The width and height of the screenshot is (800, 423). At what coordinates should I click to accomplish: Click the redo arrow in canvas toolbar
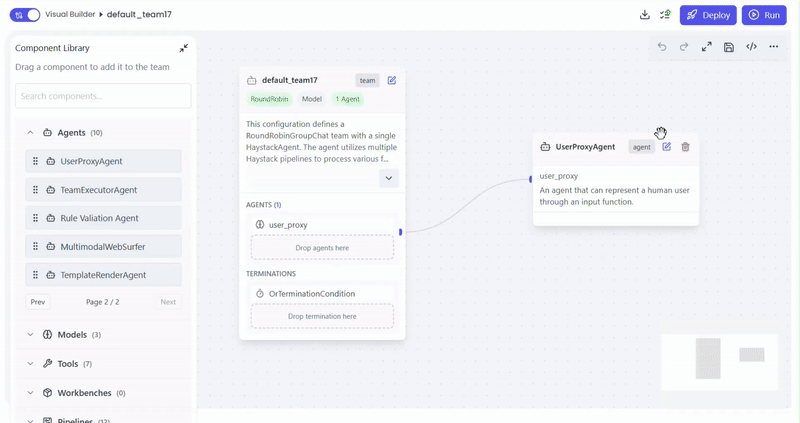[x=684, y=47]
